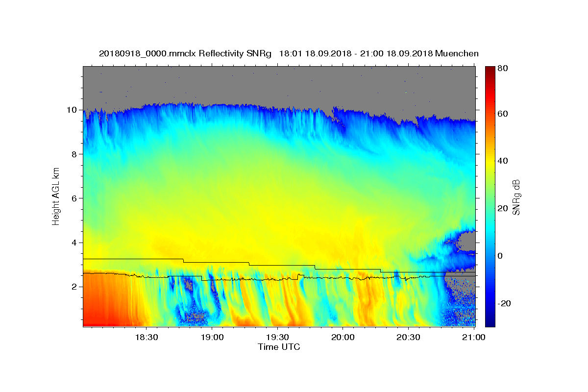Viewport: 588px width, 392px height.
Task: Click the colorbar value 40
Action: pos(503,161)
